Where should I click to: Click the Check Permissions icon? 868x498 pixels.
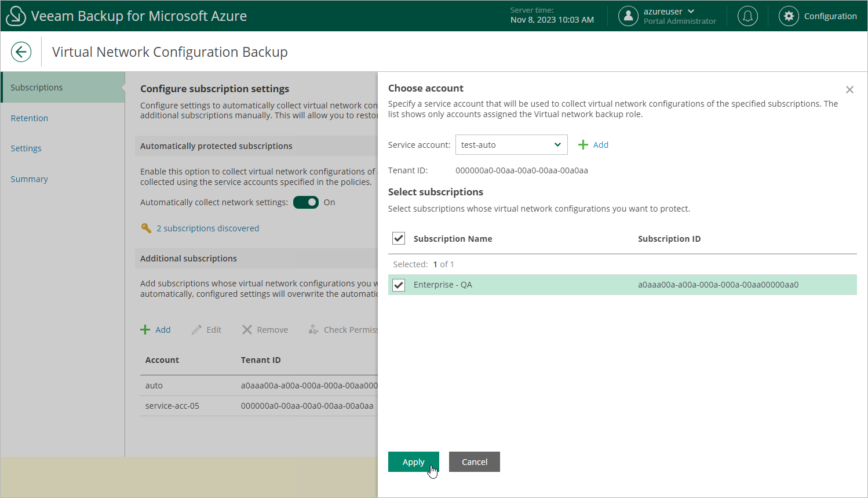(313, 330)
